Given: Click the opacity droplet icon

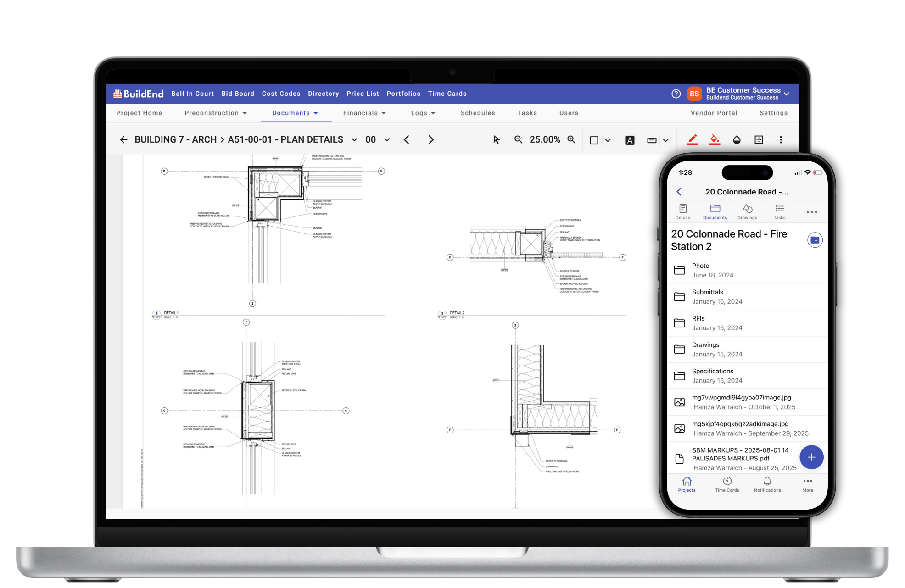Looking at the screenshot, I should pos(737,140).
